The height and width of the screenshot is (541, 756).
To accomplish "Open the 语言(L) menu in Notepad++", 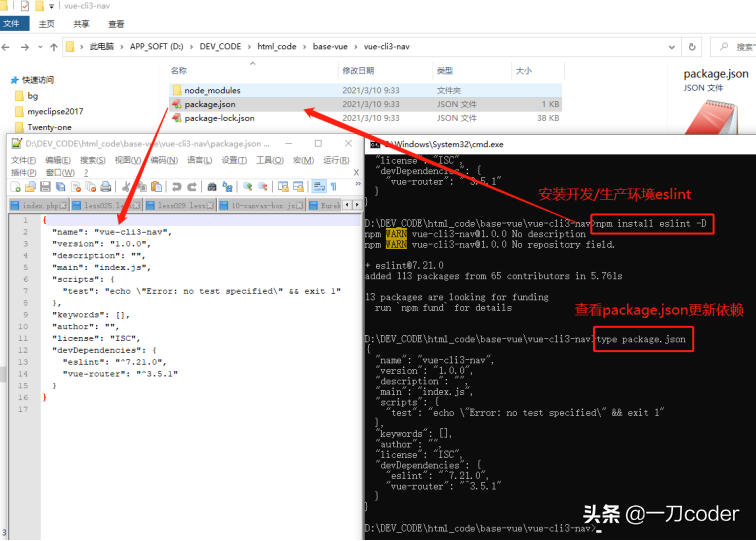I will click(x=199, y=160).
